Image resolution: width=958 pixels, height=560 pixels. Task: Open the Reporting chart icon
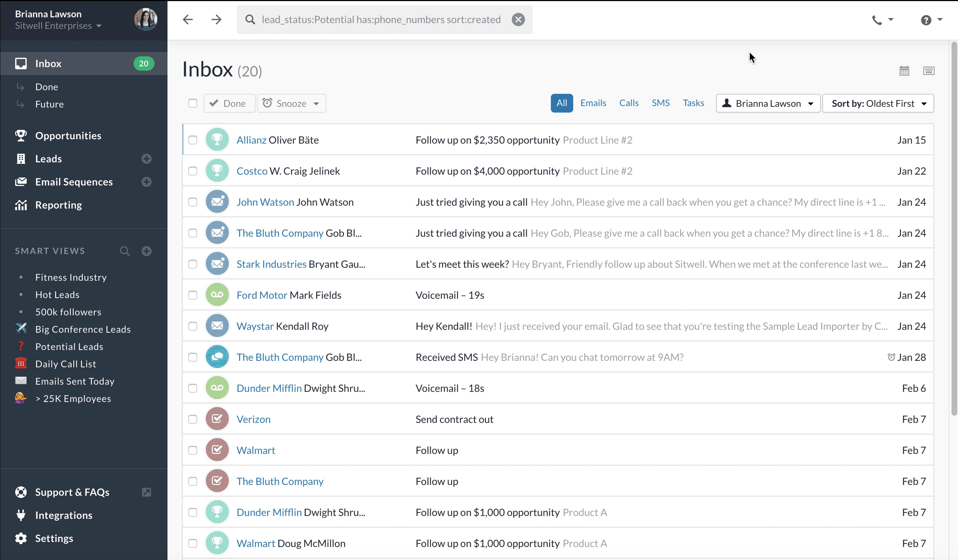(x=21, y=205)
